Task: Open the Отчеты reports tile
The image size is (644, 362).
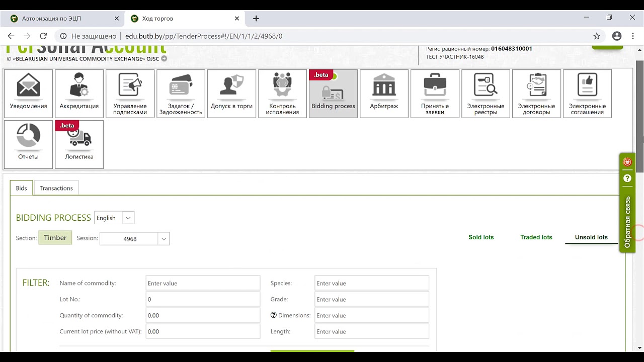Action: (28, 144)
